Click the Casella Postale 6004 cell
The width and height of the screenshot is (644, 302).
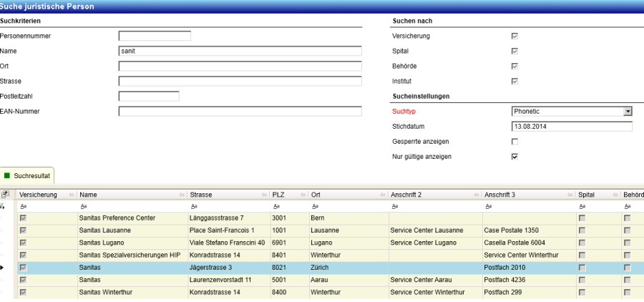point(530,243)
